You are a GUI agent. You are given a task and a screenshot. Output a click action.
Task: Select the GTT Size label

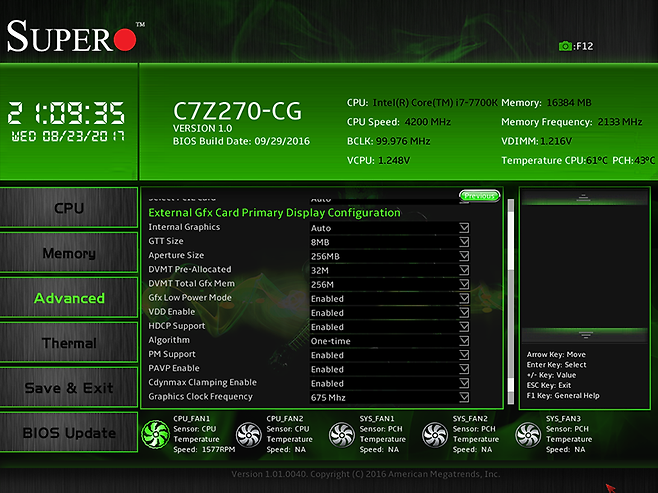click(x=166, y=241)
